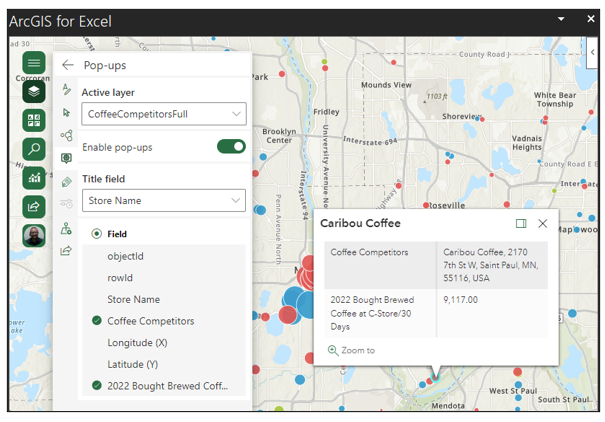
Task: Click the Zoom to link
Action: (358, 350)
